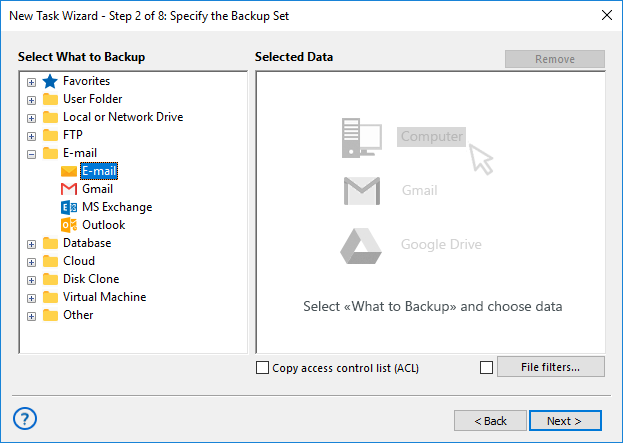Viewport: 623px width, 443px height.
Task: Click the Outlook icon in the tree
Action: pyautogui.click(x=69, y=225)
